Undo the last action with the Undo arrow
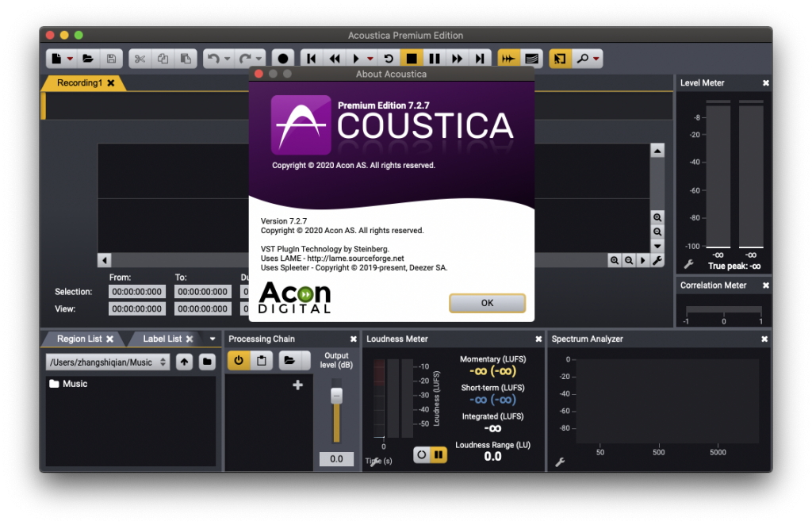 click(213, 59)
